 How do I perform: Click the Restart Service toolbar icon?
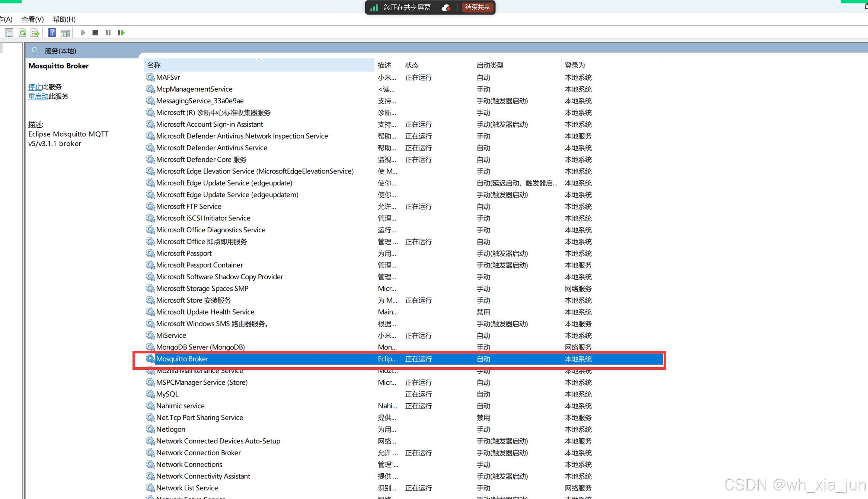point(121,33)
